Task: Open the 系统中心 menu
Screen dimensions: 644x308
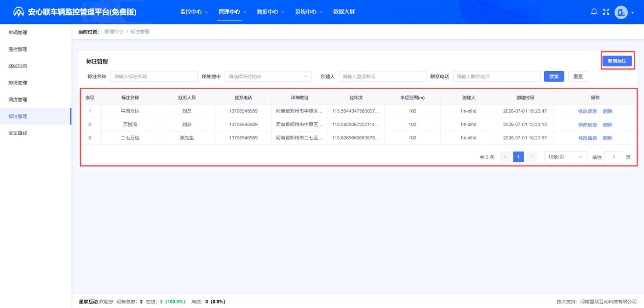Action: 309,12
